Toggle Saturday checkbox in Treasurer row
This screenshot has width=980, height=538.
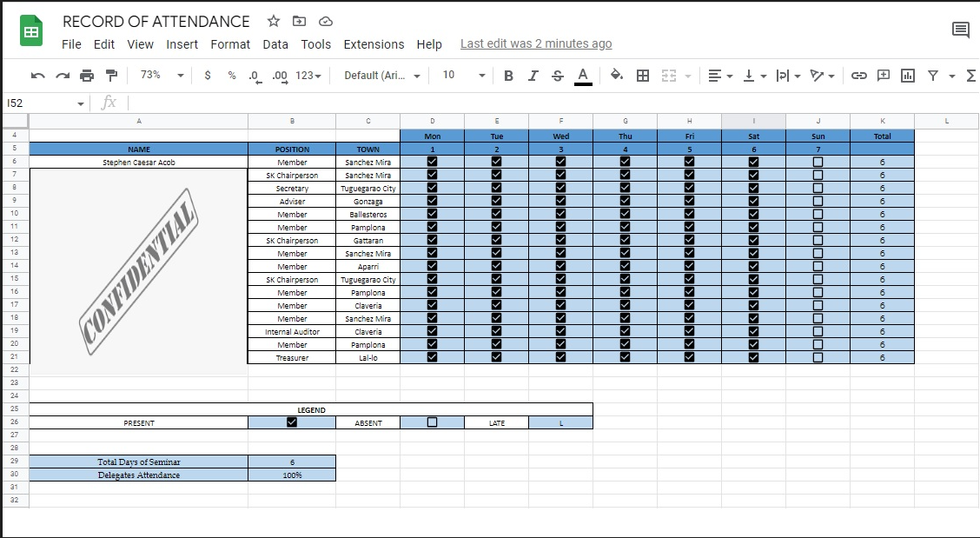[753, 357]
